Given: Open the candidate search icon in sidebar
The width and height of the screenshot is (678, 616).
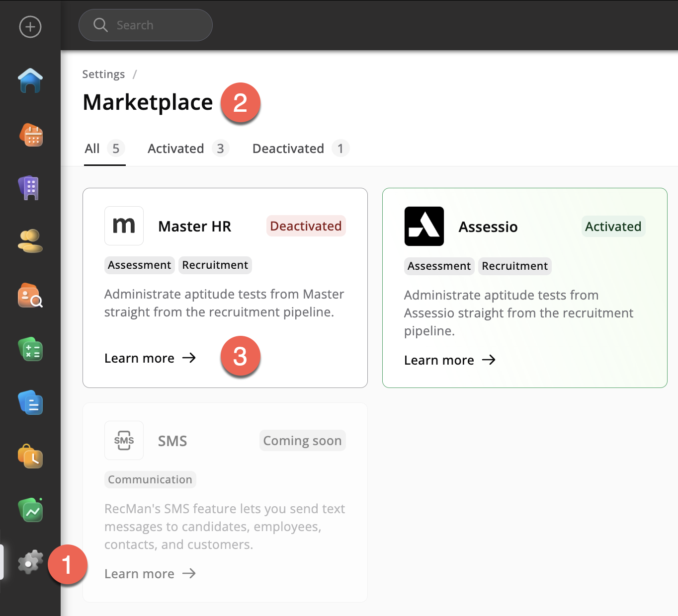Looking at the screenshot, I should click(30, 296).
